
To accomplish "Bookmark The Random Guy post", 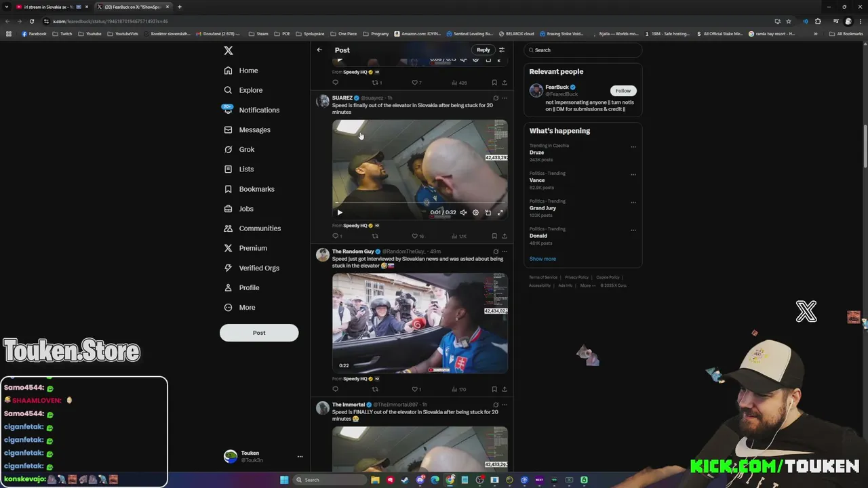I will (x=494, y=389).
